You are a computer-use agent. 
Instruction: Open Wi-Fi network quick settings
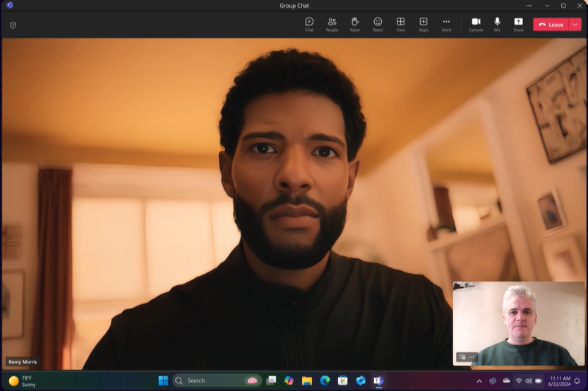point(519,381)
